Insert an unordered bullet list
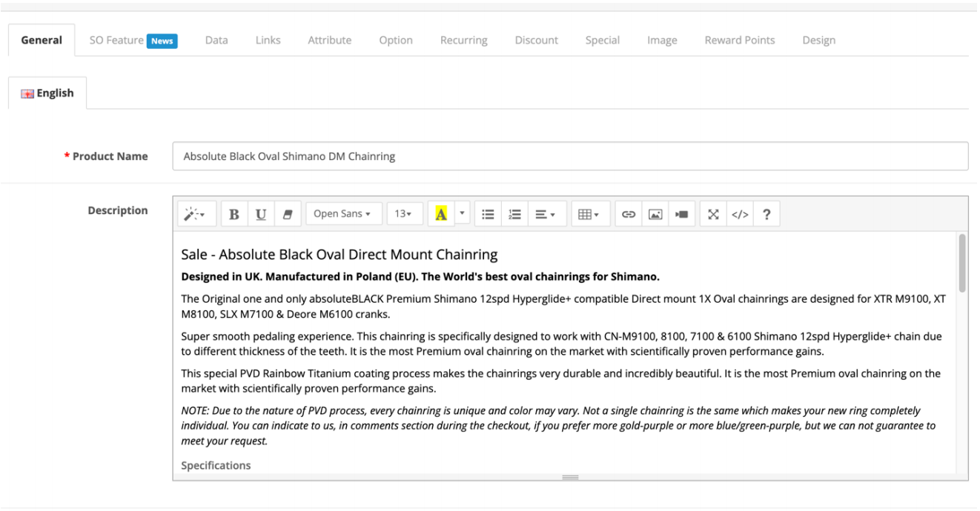980x511 pixels. 488,214
